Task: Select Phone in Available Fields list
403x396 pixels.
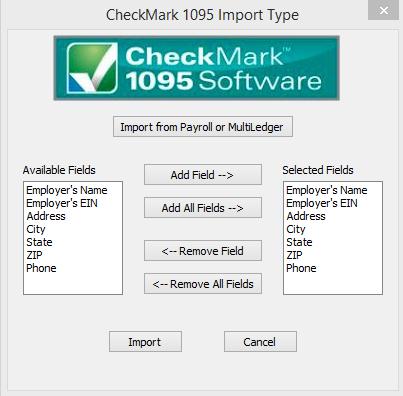Action: coord(41,268)
